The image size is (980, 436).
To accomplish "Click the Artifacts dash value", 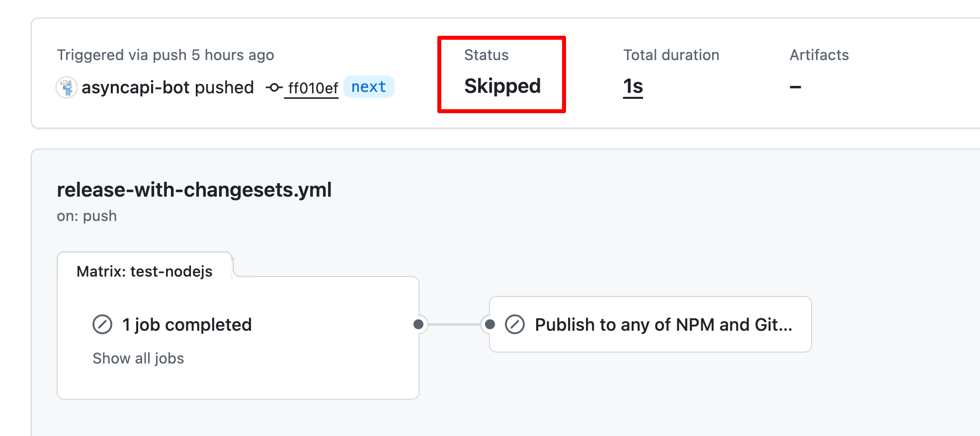I will (795, 87).
